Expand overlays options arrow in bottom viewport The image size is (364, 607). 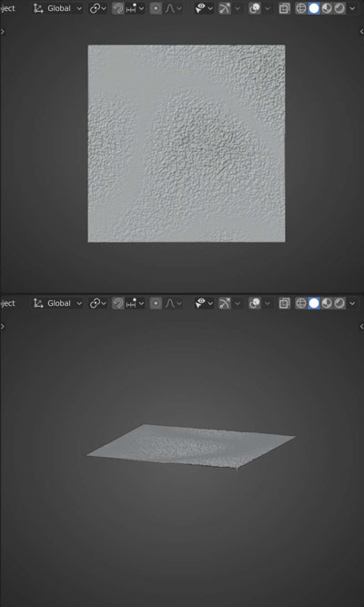point(268,303)
